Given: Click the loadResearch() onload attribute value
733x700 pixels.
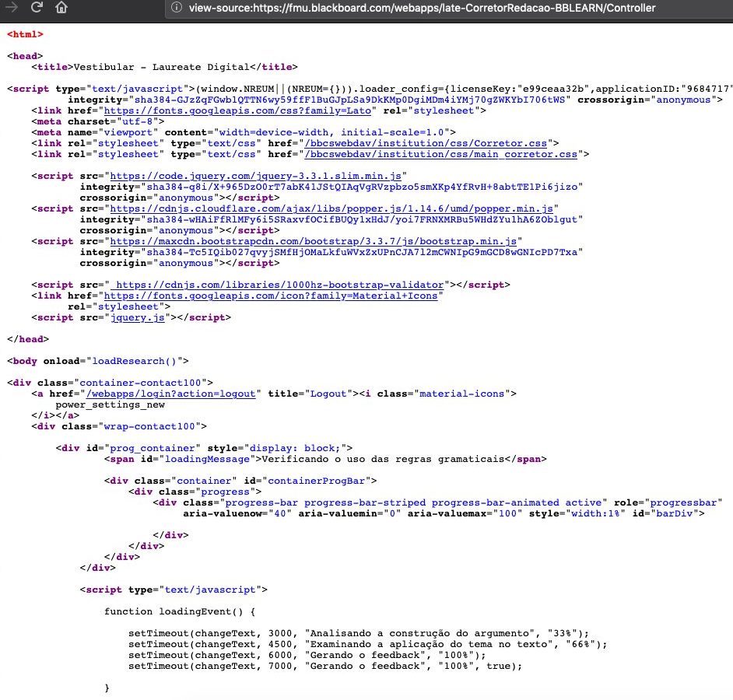Looking at the screenshot, I should pyautogui.click(x=137, y=361).
